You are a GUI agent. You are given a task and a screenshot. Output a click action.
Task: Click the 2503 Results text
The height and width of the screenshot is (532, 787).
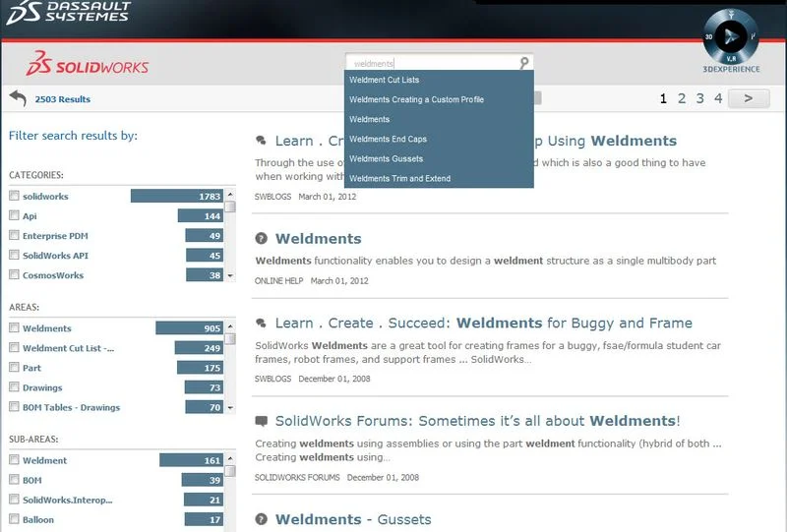[63, 99]
